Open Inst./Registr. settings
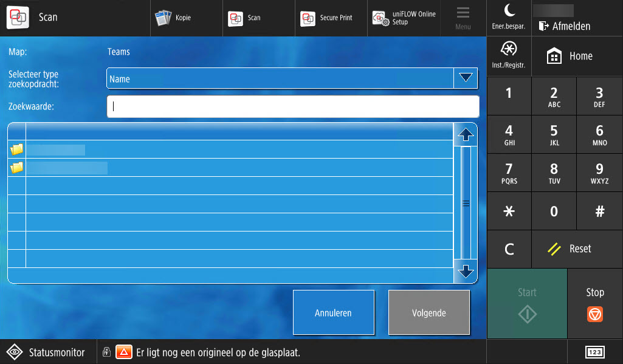Image resolution: width=623 pixels, height=364 pixels. [x=509, y=56]
